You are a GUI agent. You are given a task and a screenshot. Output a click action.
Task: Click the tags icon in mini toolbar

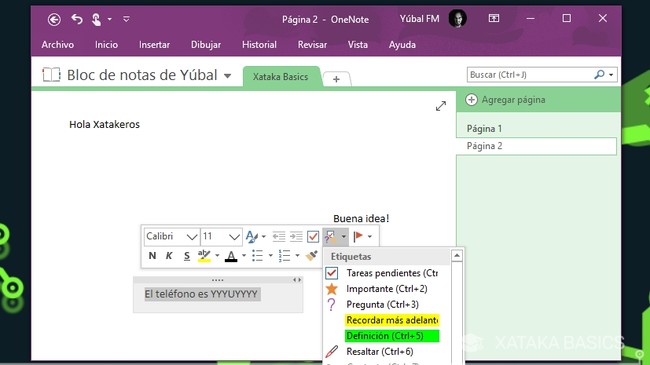pos(330,237)
